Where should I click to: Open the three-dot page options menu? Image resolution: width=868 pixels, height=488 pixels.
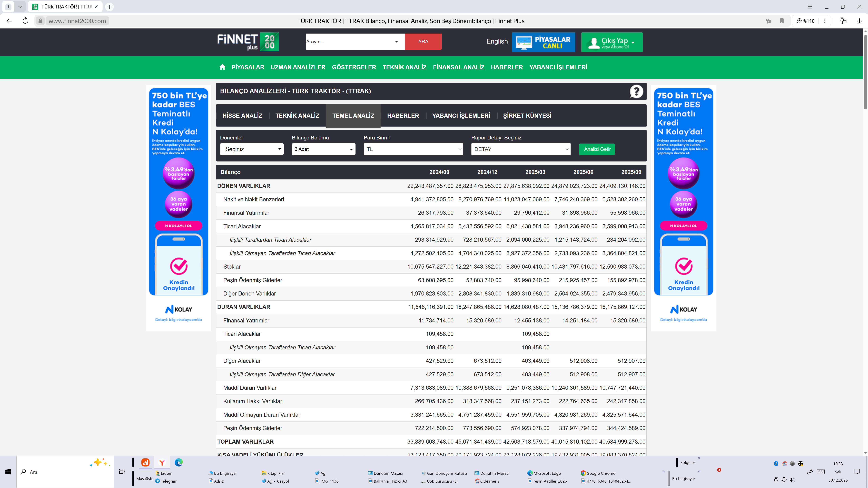coord(825,21)
